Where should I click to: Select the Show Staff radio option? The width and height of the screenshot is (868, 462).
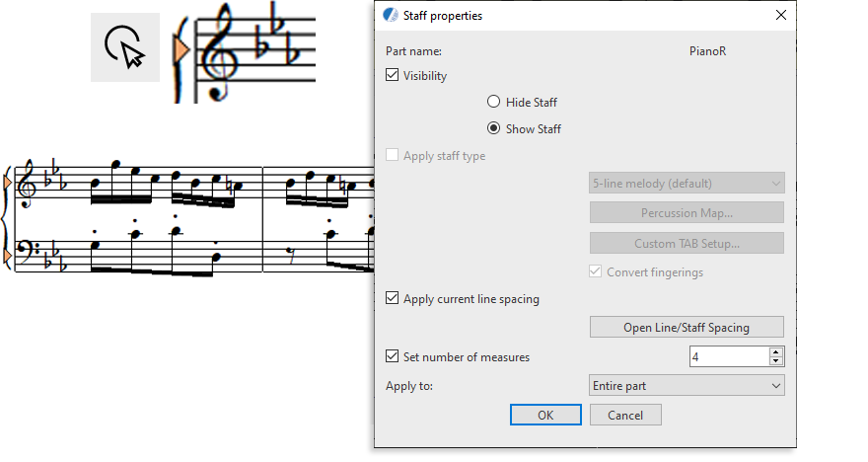[x=493, y=128]
